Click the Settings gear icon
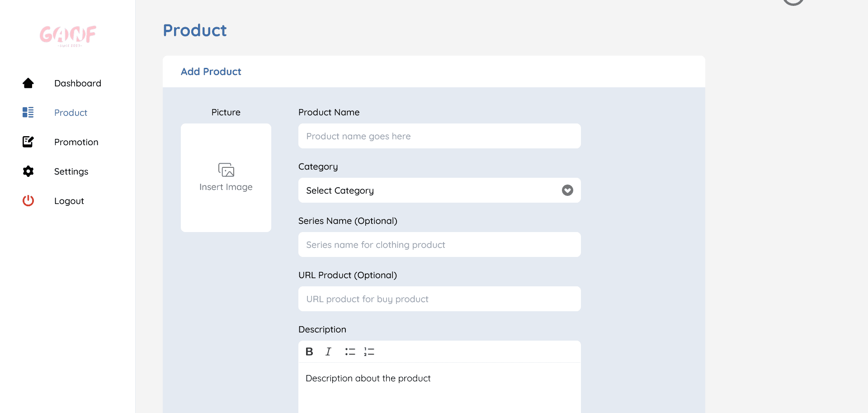Image resolution: width=868 pixels, height=413 pixels. 28,171
